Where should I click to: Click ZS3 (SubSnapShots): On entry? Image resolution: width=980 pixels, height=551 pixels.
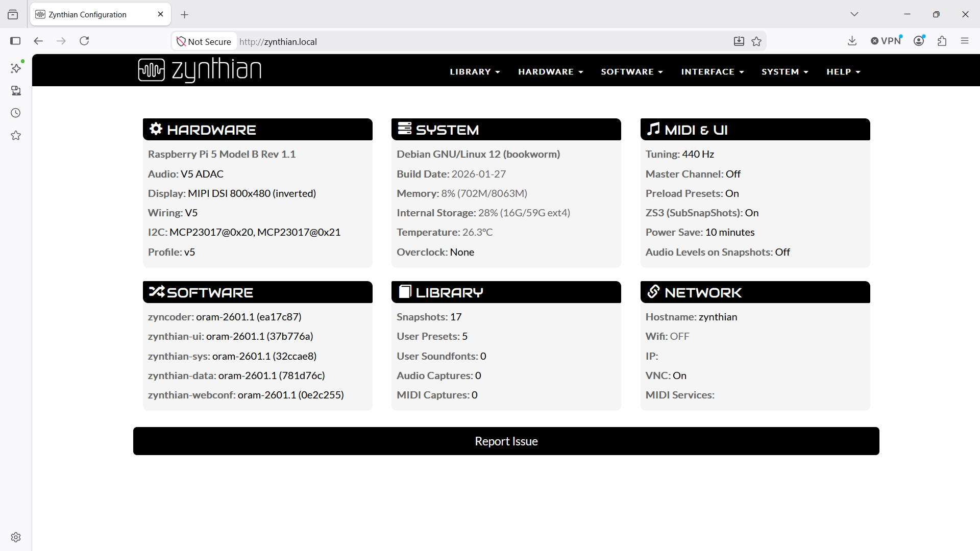(702, 213)
